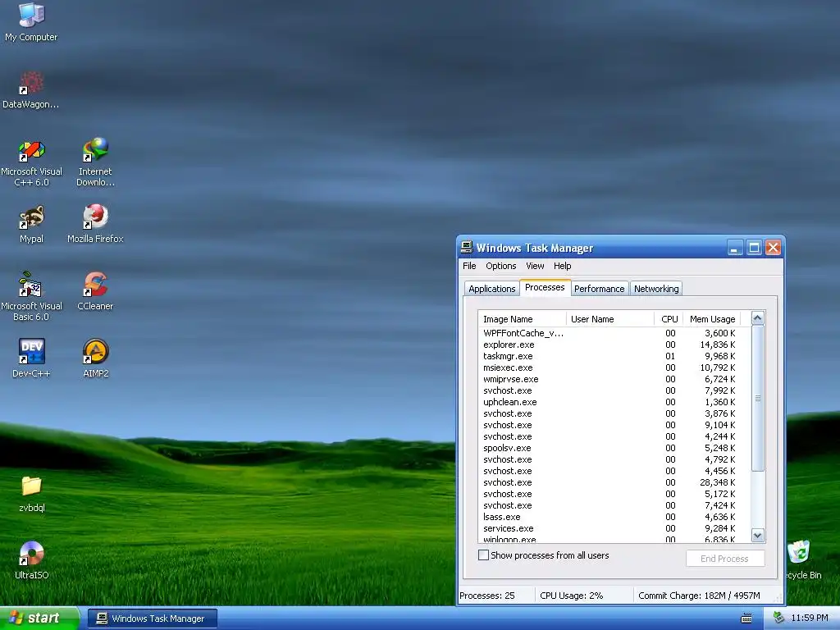This screenshot has height=630, width=840.
Task: Click the 14,836 K memory value
Action: [x=717, y=345]
